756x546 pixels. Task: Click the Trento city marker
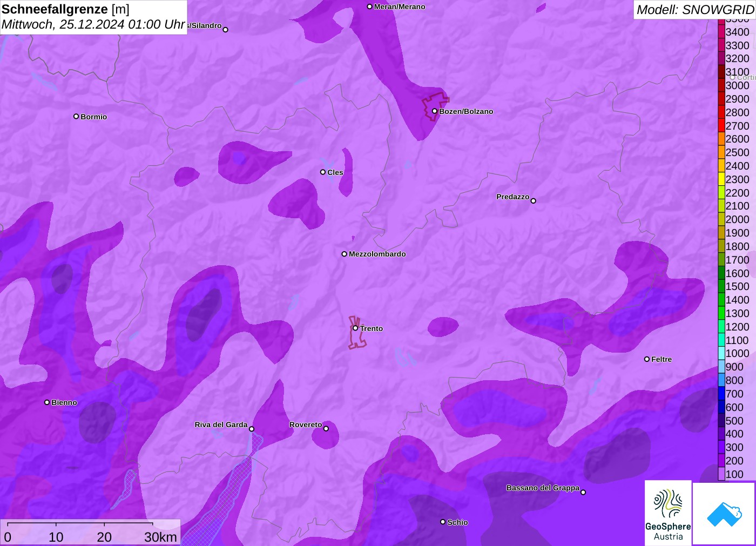[x=355, y=328]
